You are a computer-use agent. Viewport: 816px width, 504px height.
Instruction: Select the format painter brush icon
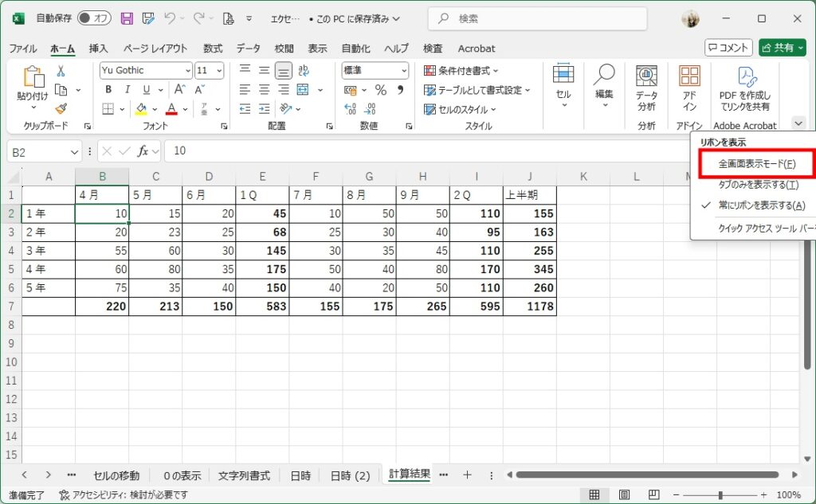click(x=61, y=109)
